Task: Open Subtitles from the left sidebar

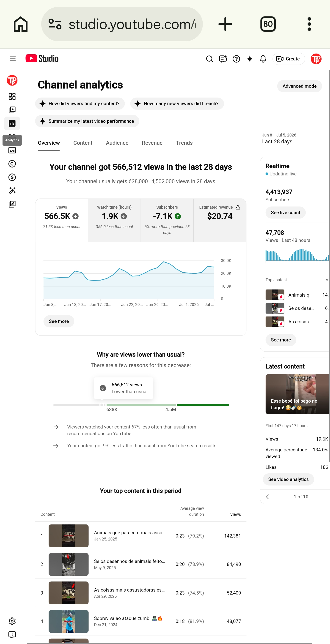Action: (12, 150)
